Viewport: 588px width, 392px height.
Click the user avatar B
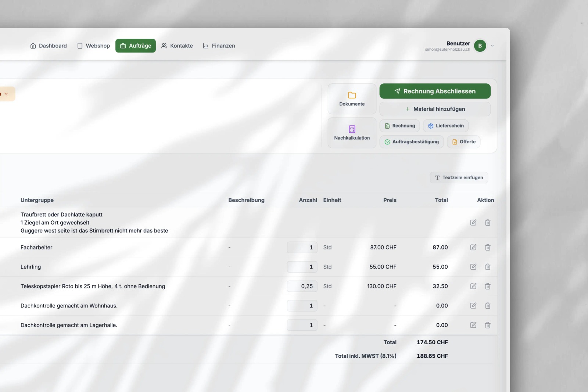[480, 46]
